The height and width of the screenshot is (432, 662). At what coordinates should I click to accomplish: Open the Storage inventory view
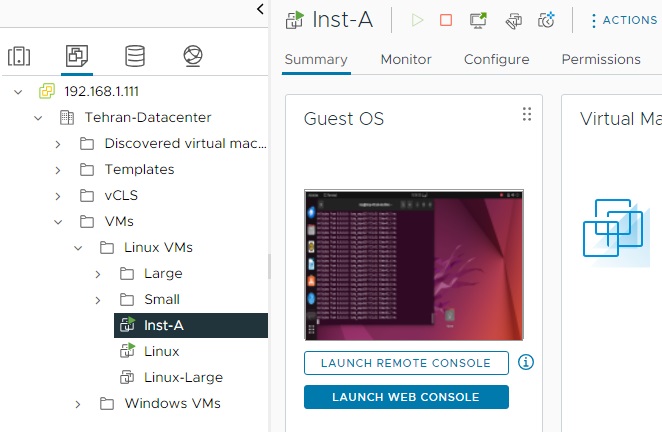135,56
